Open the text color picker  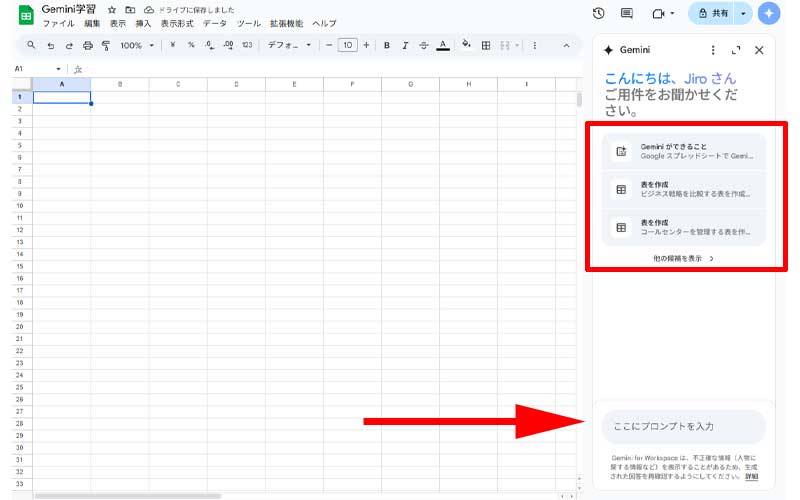(443, 45)
